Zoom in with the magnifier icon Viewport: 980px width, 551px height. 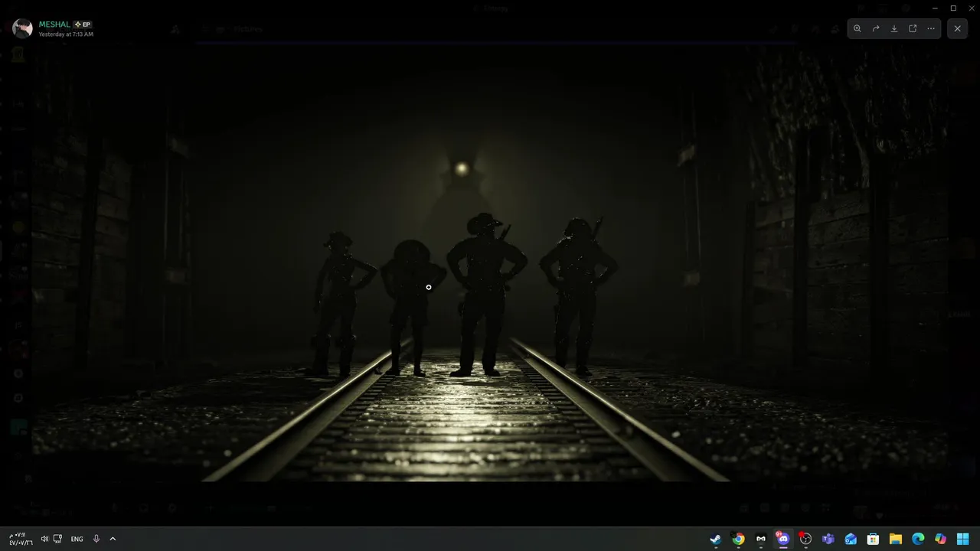click(857, 28)
